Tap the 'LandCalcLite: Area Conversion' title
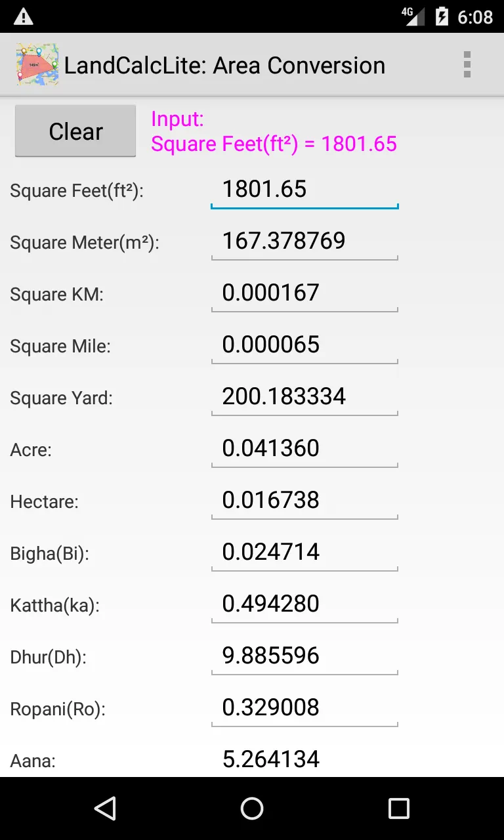The image size is (504, 840). click(x=224, y=66)
